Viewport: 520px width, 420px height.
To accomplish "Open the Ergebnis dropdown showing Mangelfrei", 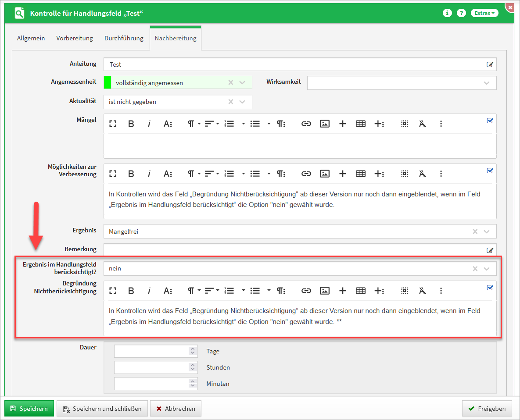I will (x=486, y=231).
